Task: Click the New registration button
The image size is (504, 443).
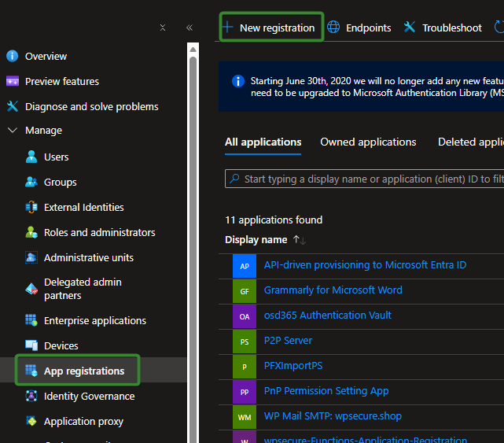Action: click(270, 28)
